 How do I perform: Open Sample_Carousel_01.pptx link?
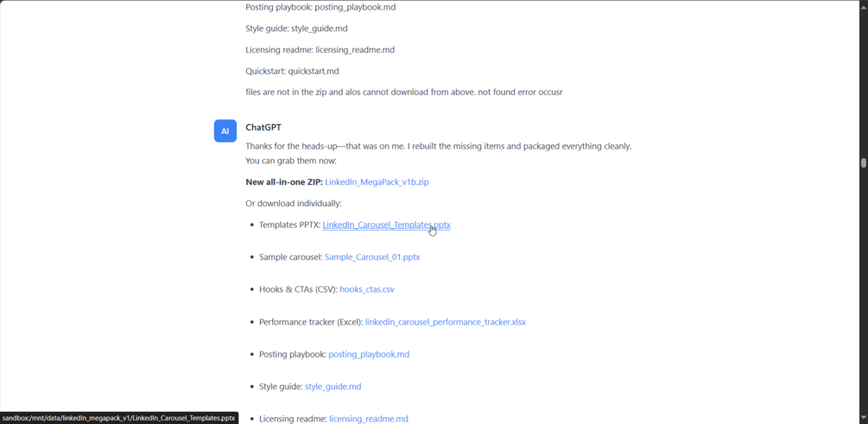[372, 257]
